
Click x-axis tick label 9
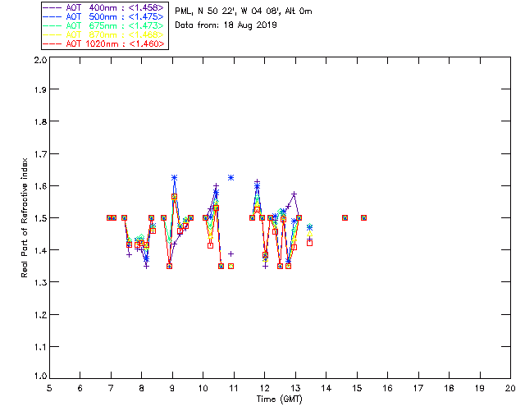coord(172,388)
